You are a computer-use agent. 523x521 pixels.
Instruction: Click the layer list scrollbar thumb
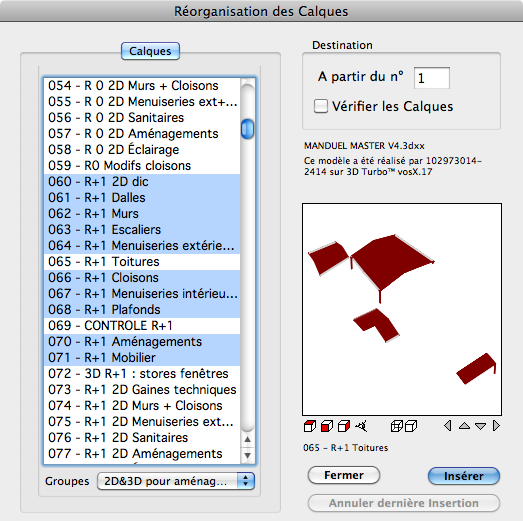point(247,128)
